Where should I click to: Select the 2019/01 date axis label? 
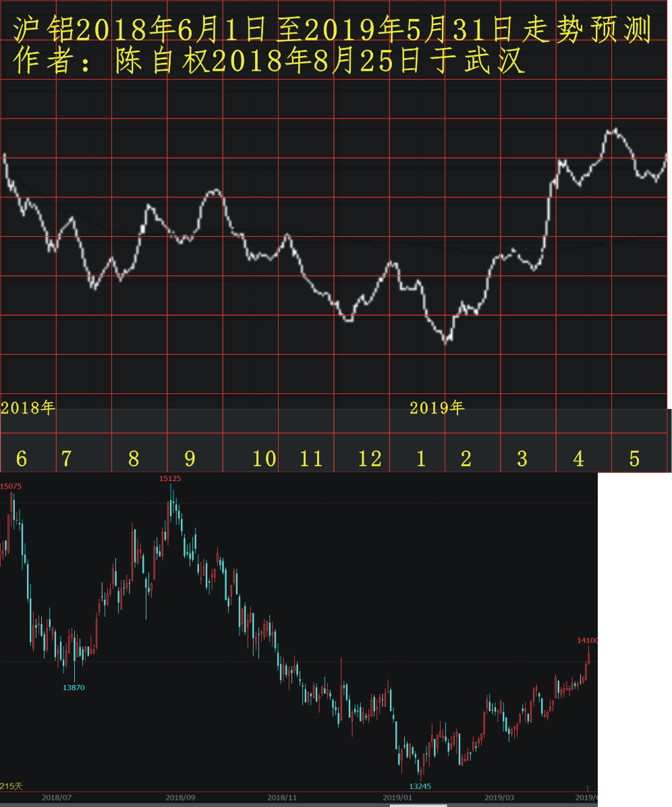[x=397, y=797]
